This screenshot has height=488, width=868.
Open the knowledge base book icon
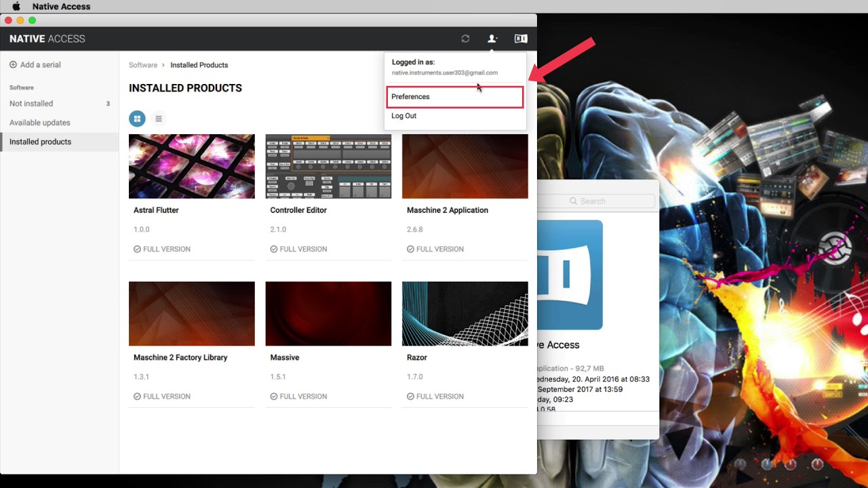point(521,39)
